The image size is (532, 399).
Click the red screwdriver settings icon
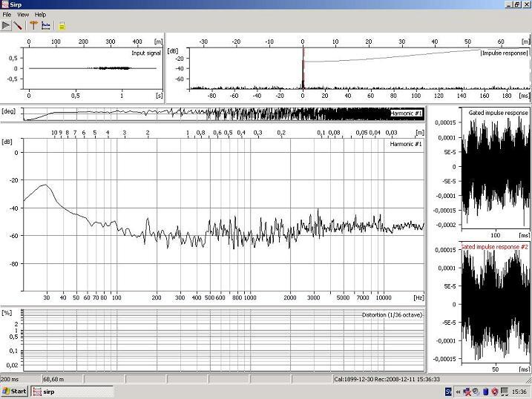[18, 25]
